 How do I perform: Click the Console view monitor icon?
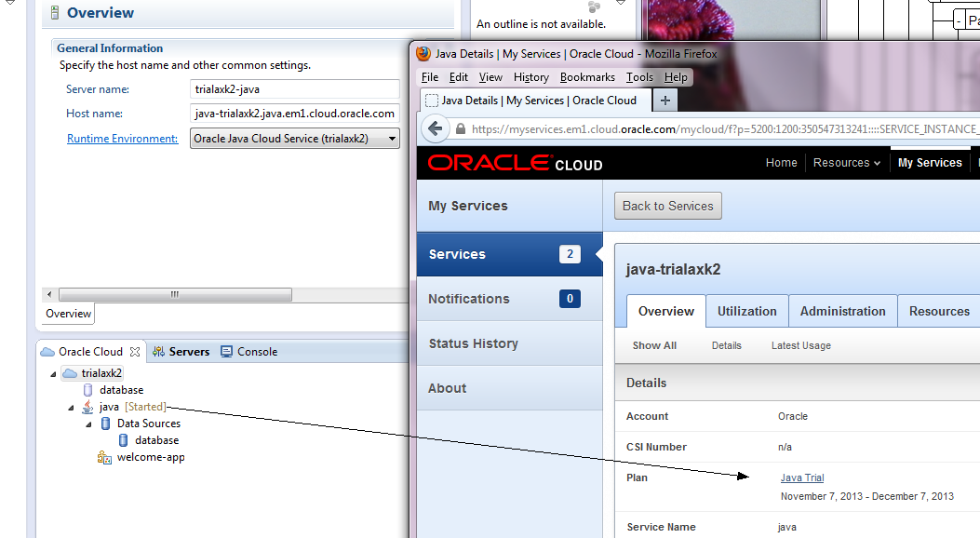pos(226,352)
